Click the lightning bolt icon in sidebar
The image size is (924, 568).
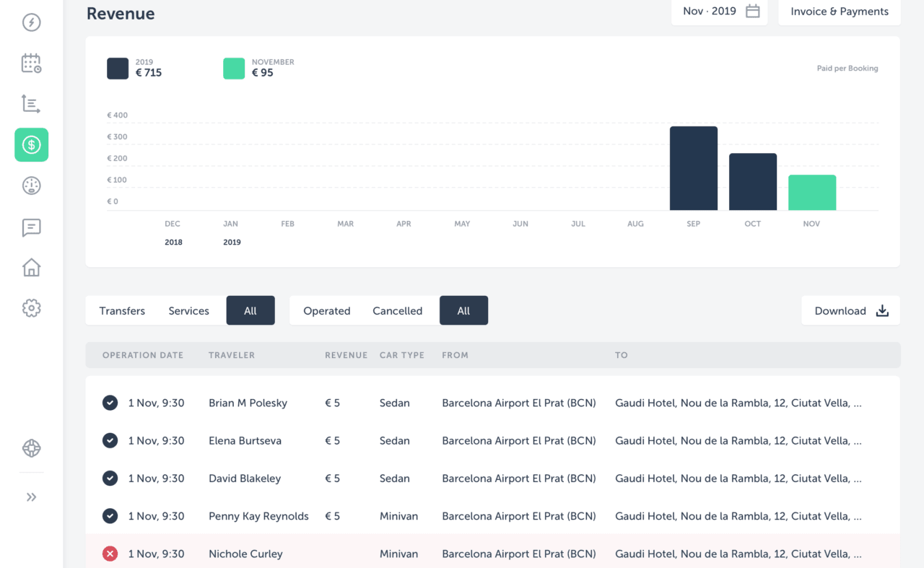click(31, 22)
